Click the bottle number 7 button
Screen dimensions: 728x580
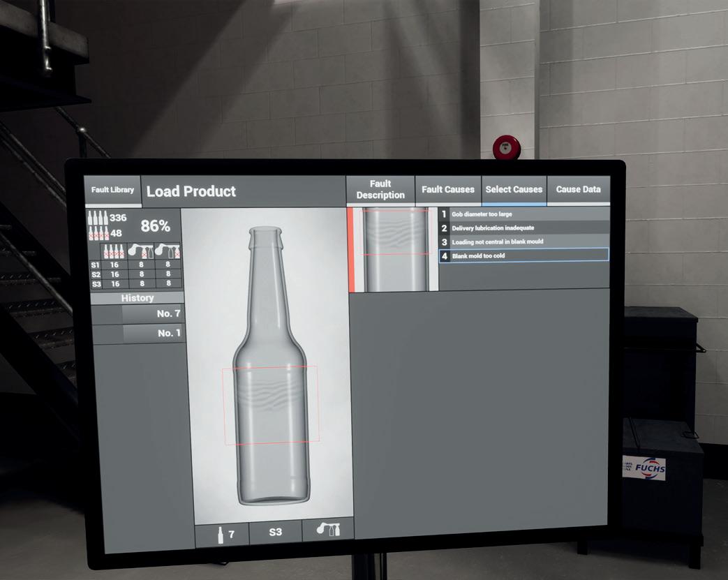[222, 535]
